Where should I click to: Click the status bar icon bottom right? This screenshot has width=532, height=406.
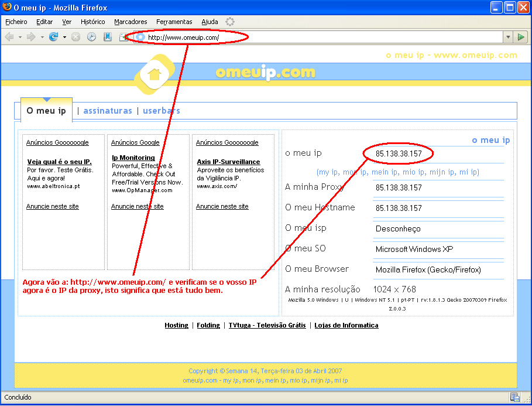514,397
